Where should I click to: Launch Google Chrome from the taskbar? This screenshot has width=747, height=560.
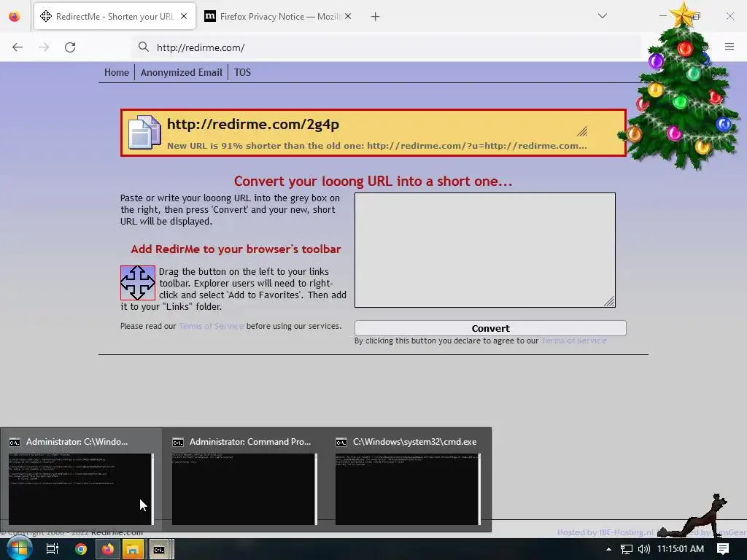[81, 549]
